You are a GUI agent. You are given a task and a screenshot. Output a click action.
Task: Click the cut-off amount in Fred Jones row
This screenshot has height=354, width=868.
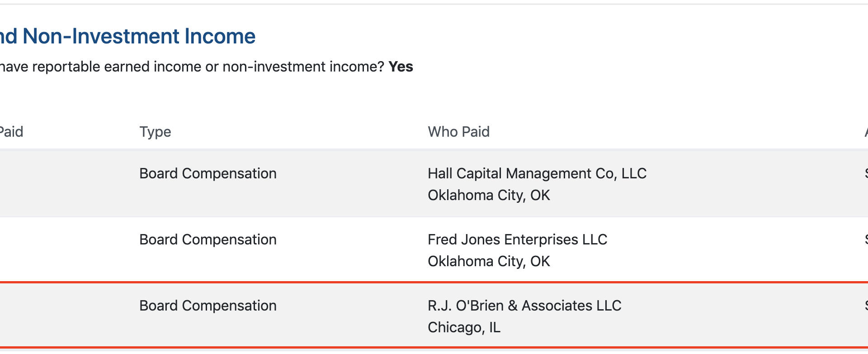(866, 239)
